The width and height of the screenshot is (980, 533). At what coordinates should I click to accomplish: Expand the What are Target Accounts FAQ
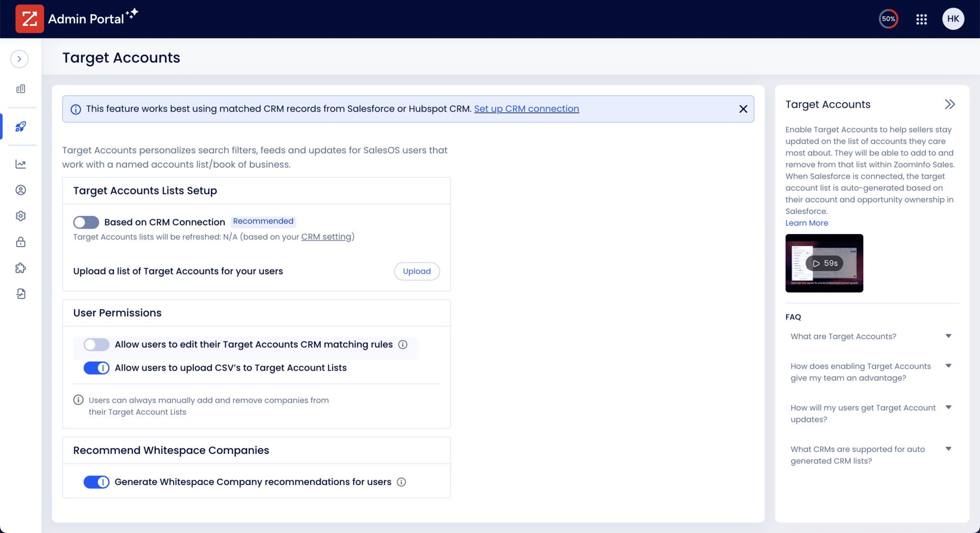point(949,336)
